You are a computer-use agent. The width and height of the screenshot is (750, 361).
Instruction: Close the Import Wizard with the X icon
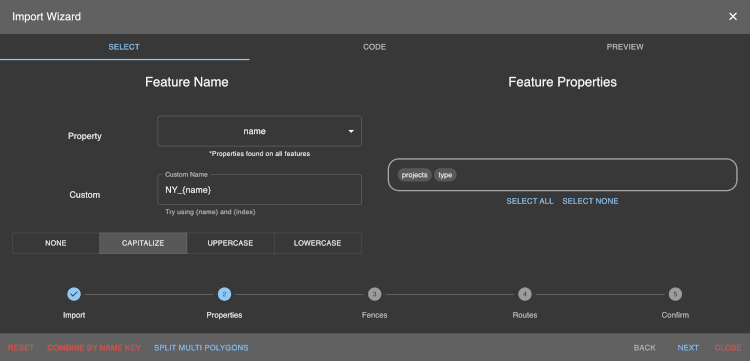pos(732,17)
